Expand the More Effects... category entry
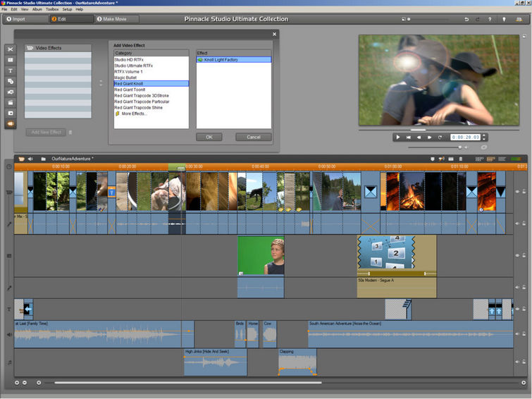The height and width of the screenshot is (399, 532). tap(135, 113)
